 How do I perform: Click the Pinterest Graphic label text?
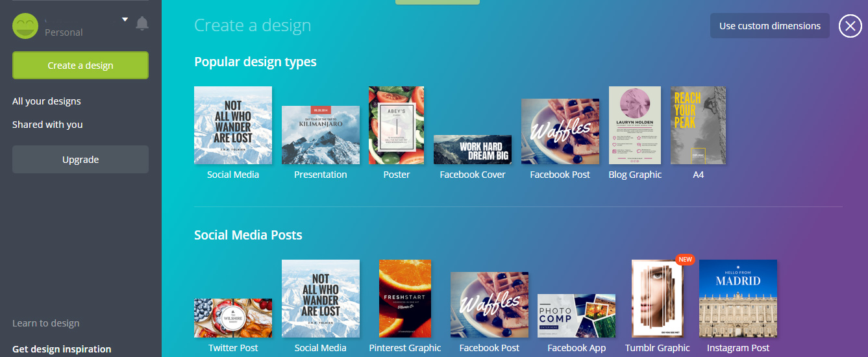405,348
